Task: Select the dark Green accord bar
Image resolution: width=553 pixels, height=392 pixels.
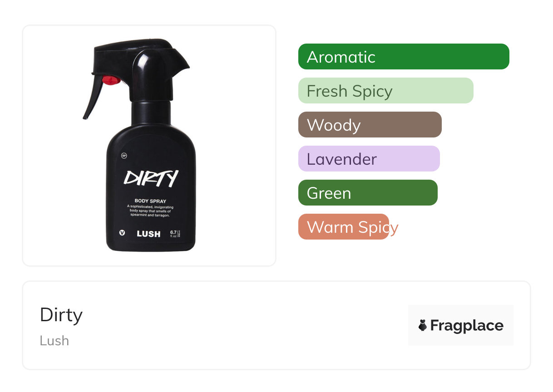Action: [368, 193]
